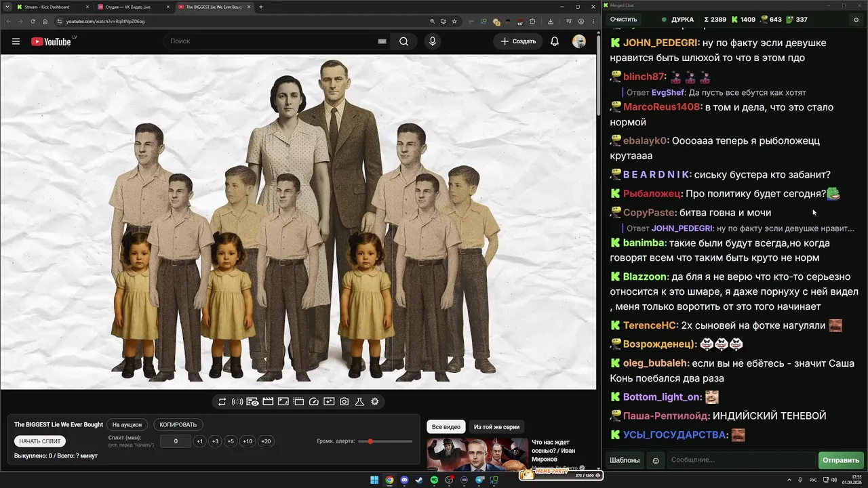Take a screenshot with the camera icon
This screenshot has height=488, width=868.
point(344,402)
